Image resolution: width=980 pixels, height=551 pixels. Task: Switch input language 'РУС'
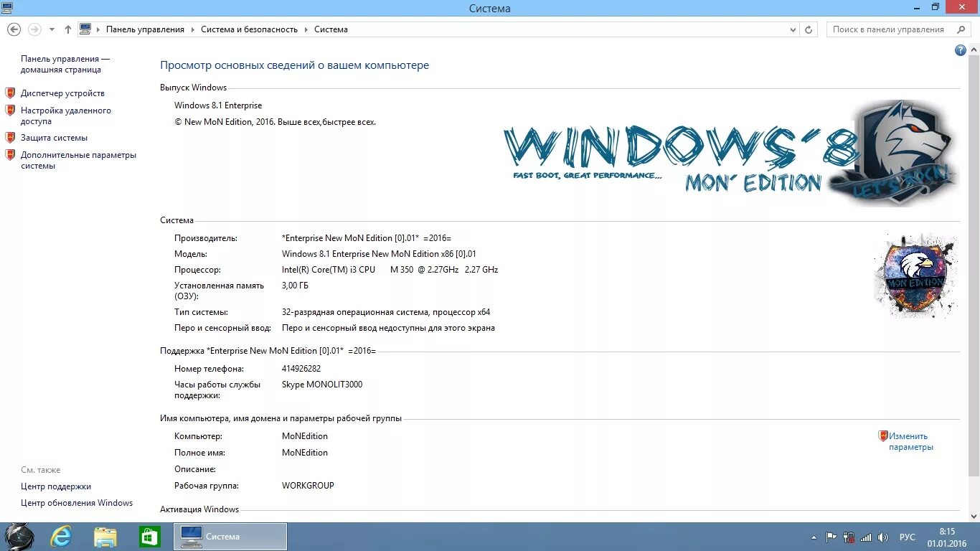[908, 537]
